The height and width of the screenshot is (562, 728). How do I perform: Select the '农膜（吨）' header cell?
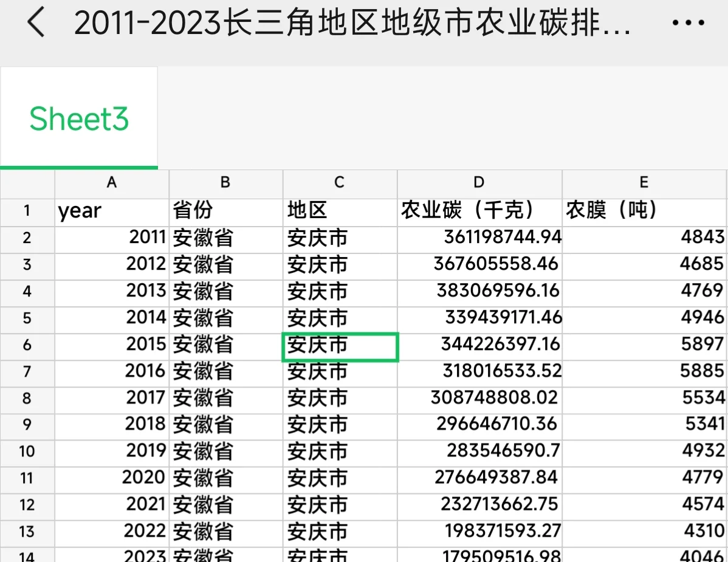pos(644,211)
